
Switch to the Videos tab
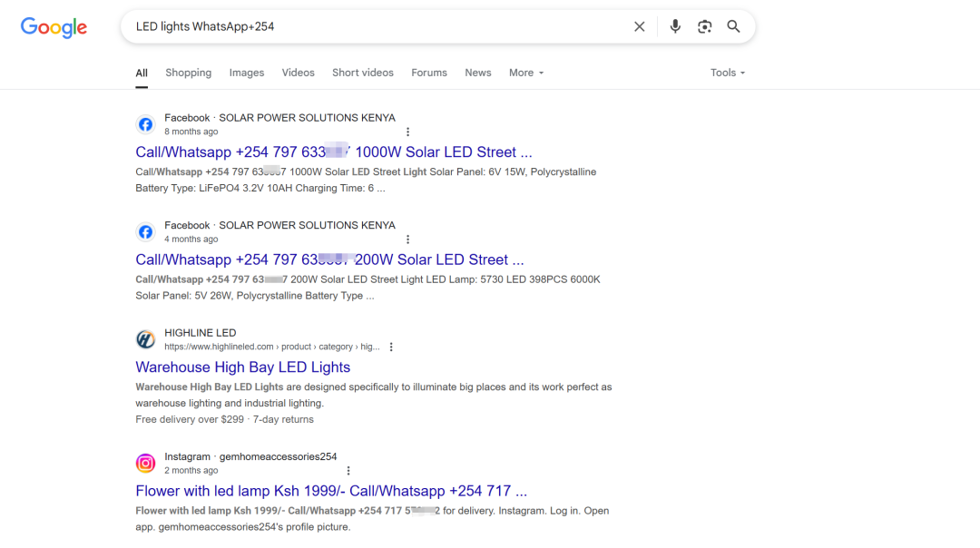[x=299, y=73]
